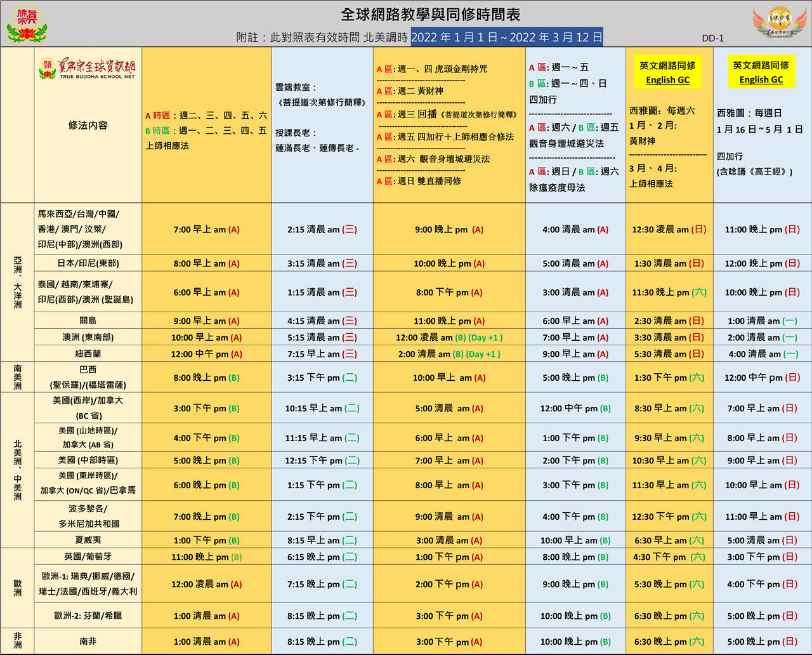Select the 夏威夷 row label
812x655 pixels.
coord(88,540)
